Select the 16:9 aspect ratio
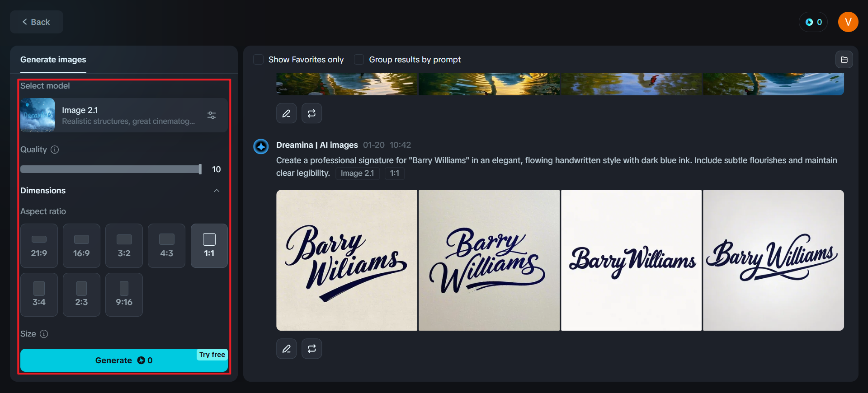The image size is (868, 393). [x=81, y=246]
